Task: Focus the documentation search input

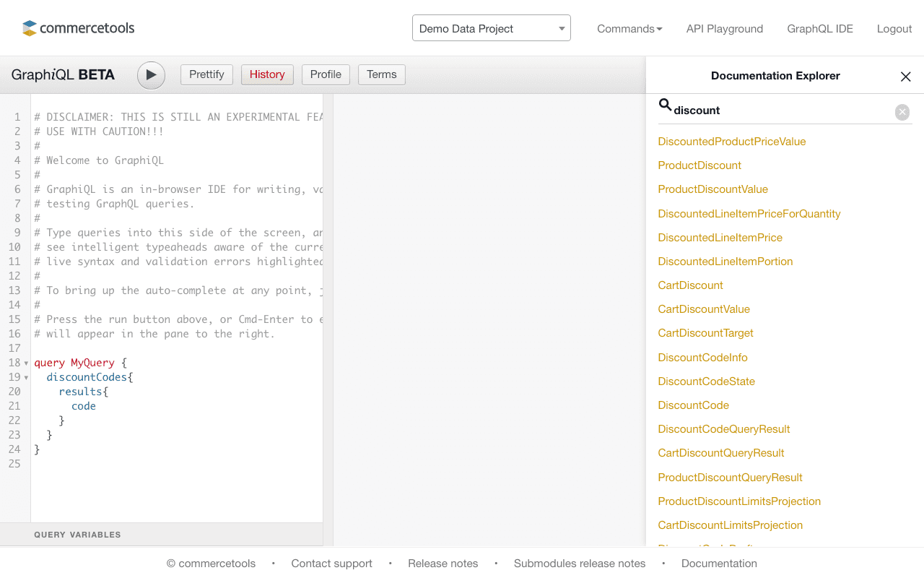Action: click(780, 111)
